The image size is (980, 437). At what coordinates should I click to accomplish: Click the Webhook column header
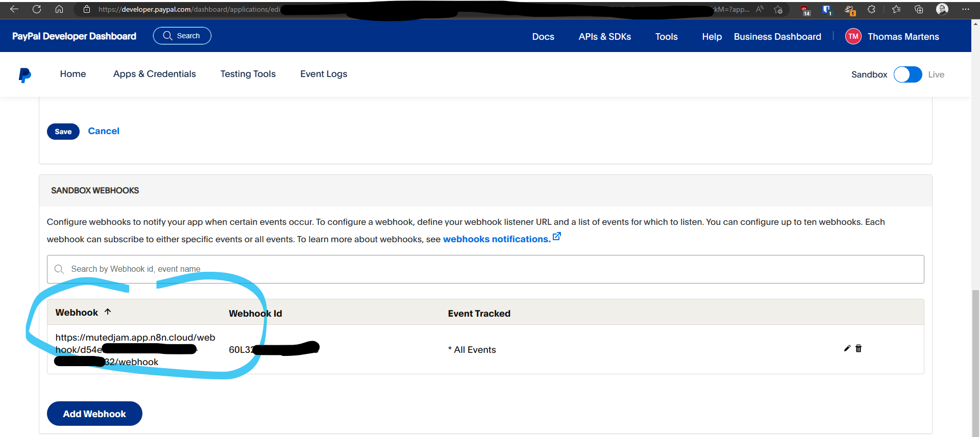[x=77, y=313]
